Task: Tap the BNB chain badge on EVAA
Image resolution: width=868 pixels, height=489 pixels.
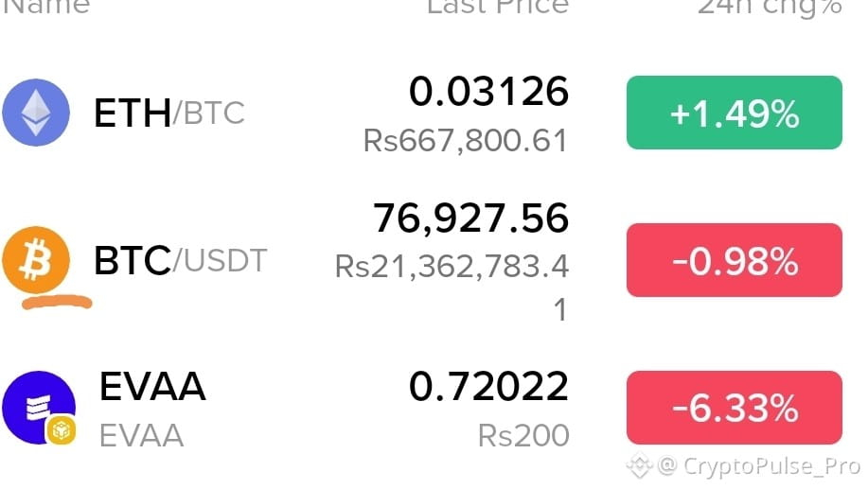Action: [x=61, y=429]
